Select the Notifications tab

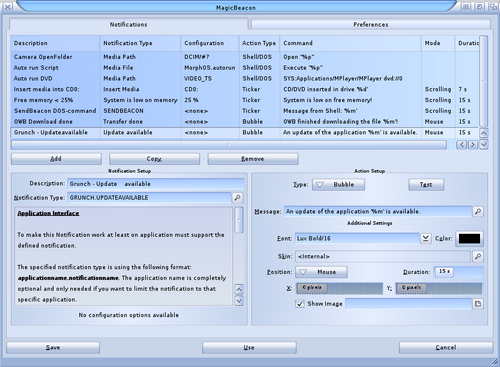click(128, 24)
